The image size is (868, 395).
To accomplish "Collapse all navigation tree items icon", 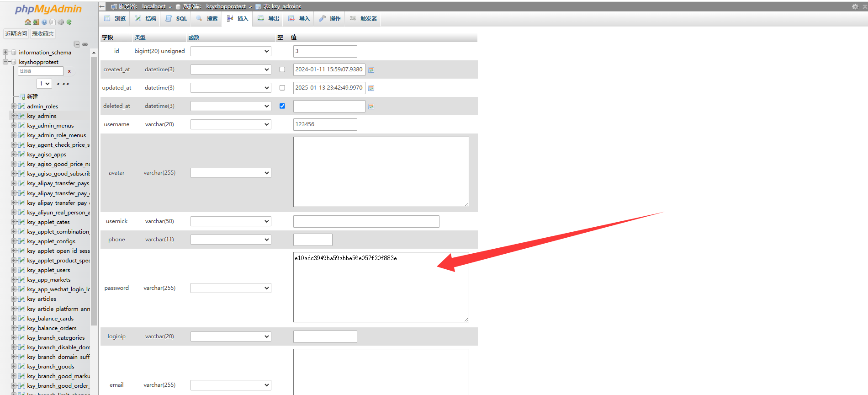I will pos(77,44).
